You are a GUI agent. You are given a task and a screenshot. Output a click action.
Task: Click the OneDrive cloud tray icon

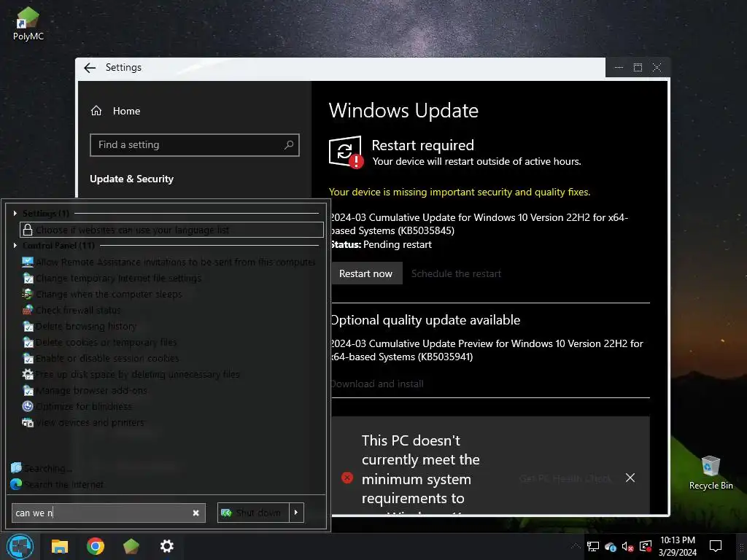611,547
